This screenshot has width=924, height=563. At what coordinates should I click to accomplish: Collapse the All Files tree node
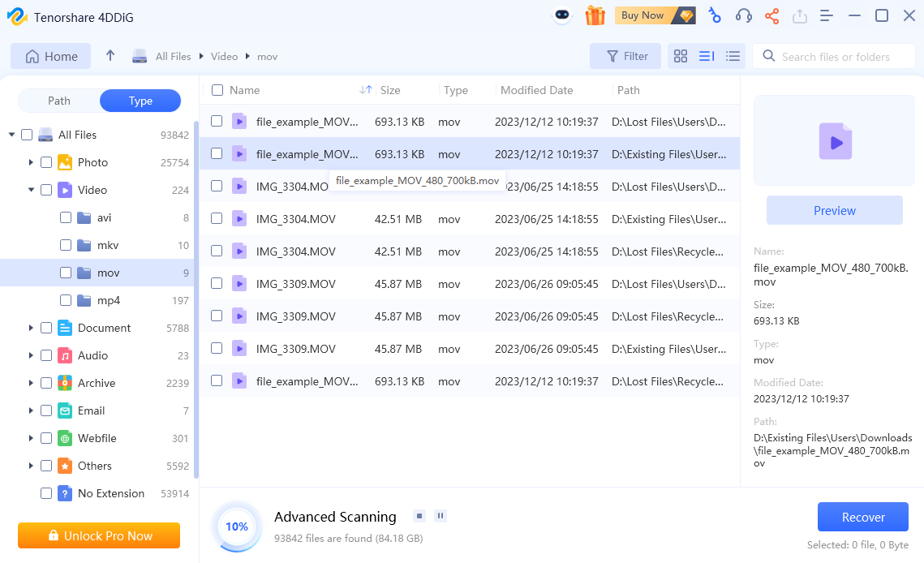click(x=11, y=135)
